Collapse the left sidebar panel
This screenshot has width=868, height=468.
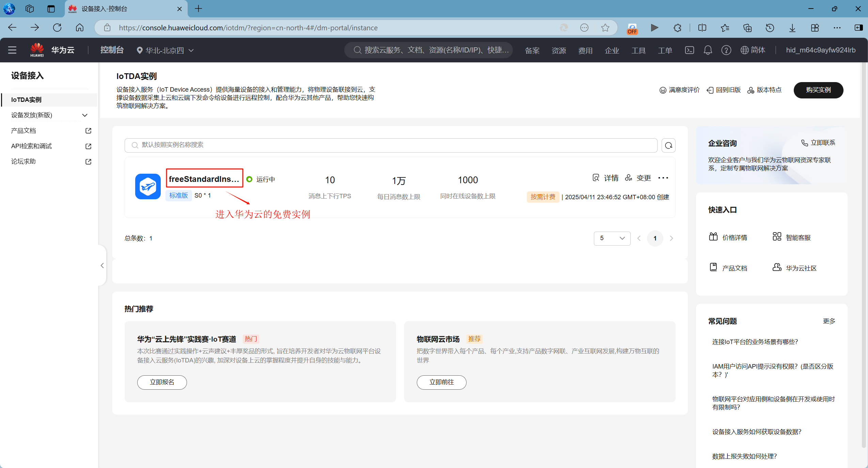click(x=102, y=265)
